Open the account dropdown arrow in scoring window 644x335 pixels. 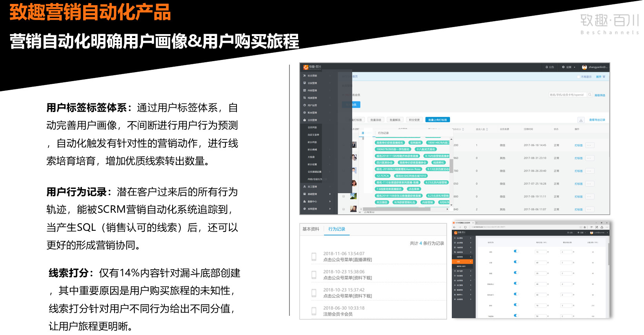pos(607,233)
